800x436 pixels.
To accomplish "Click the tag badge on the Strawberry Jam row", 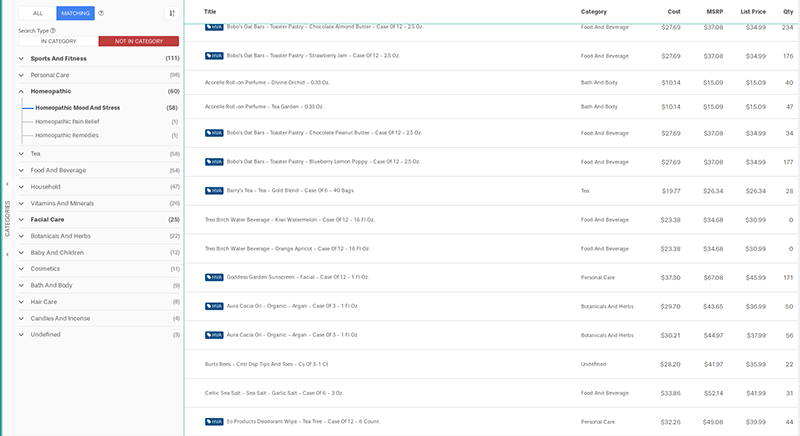I will tap(214, 56).
